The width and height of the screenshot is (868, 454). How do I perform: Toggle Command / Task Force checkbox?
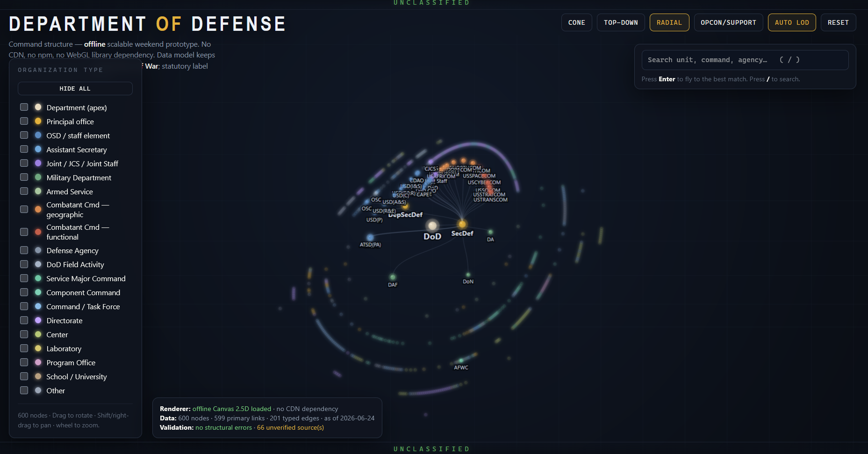(24, 306)
